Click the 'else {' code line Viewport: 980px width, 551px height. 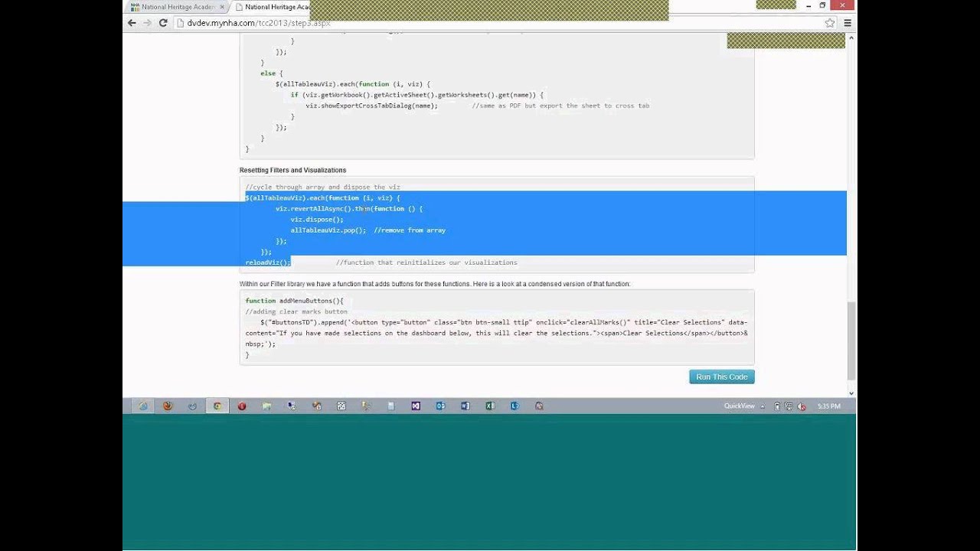[272, 73]
